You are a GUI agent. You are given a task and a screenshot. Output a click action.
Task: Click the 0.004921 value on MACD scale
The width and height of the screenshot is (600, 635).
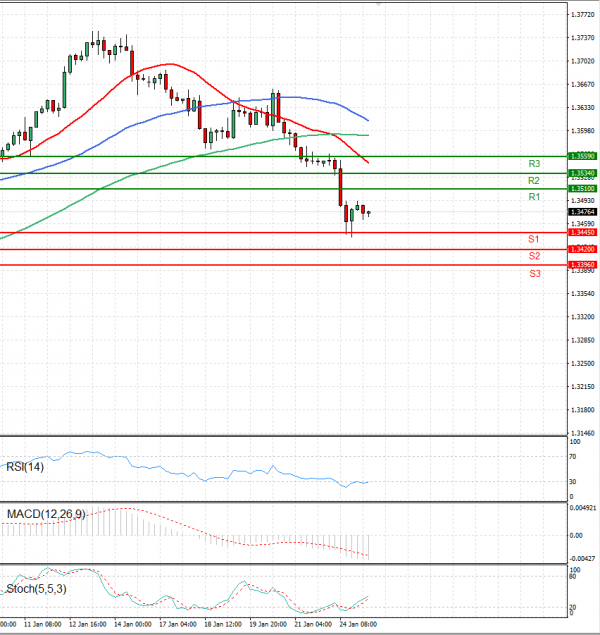point(583,508)
